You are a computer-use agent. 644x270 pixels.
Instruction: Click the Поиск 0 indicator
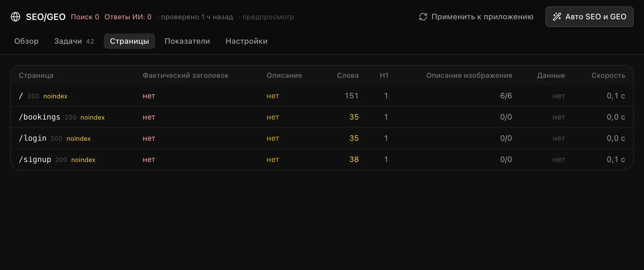85,17
